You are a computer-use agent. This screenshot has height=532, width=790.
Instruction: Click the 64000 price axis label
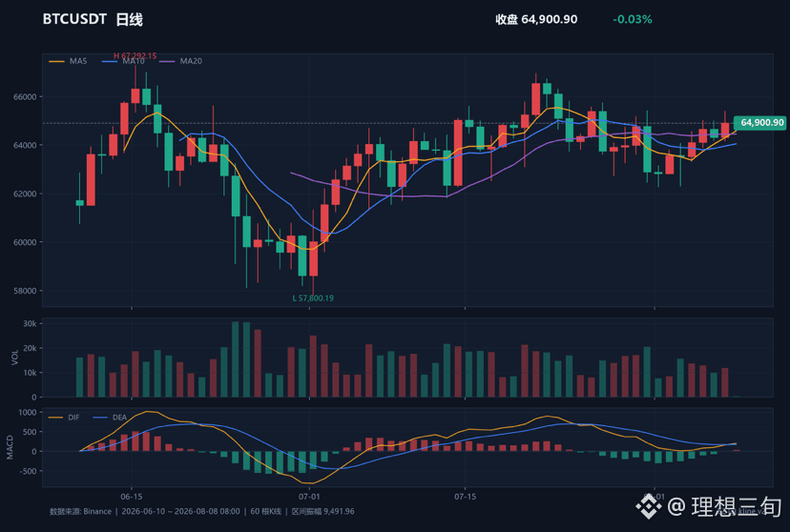25,145
